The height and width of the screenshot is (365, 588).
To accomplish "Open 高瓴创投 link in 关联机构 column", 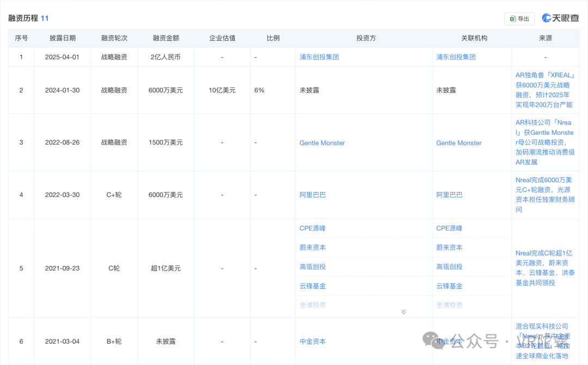I will point(449,267).
